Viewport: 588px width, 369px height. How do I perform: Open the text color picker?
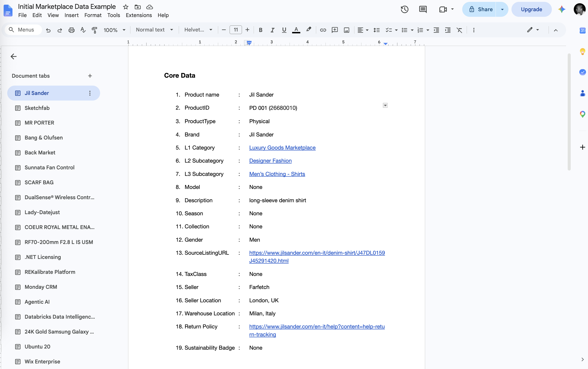[x=296, y=30]
